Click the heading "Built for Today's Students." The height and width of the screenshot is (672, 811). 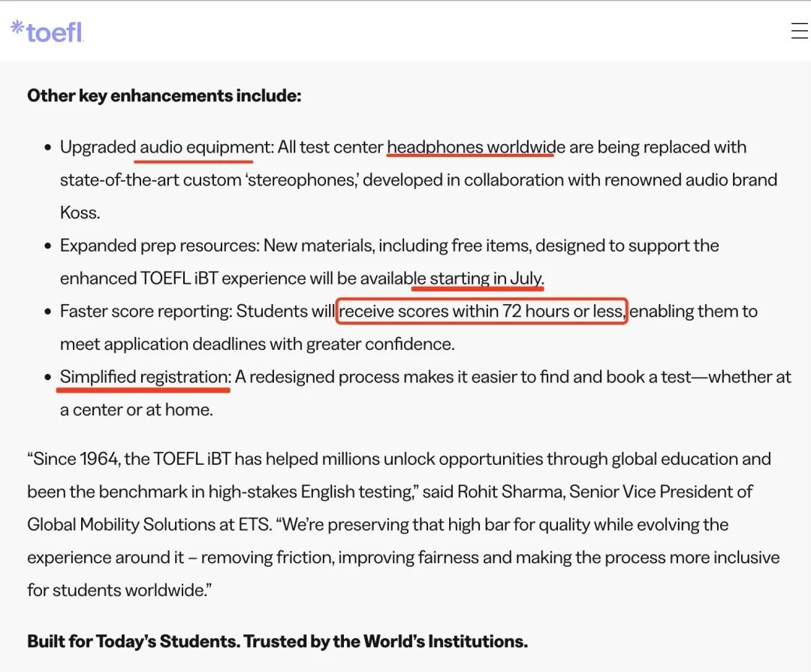(133, 641)
